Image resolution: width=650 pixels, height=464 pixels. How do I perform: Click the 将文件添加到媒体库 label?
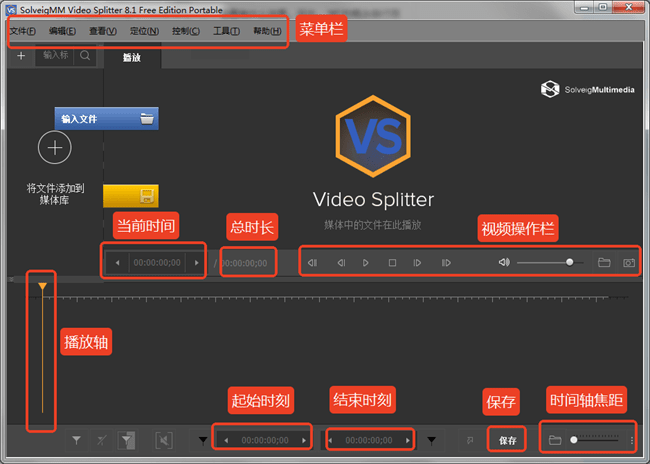55,194
